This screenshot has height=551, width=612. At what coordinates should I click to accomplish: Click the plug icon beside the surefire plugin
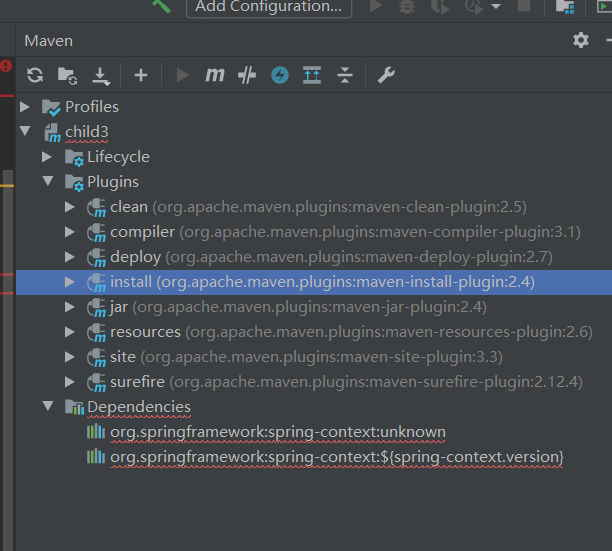click(x=96, y=382)
